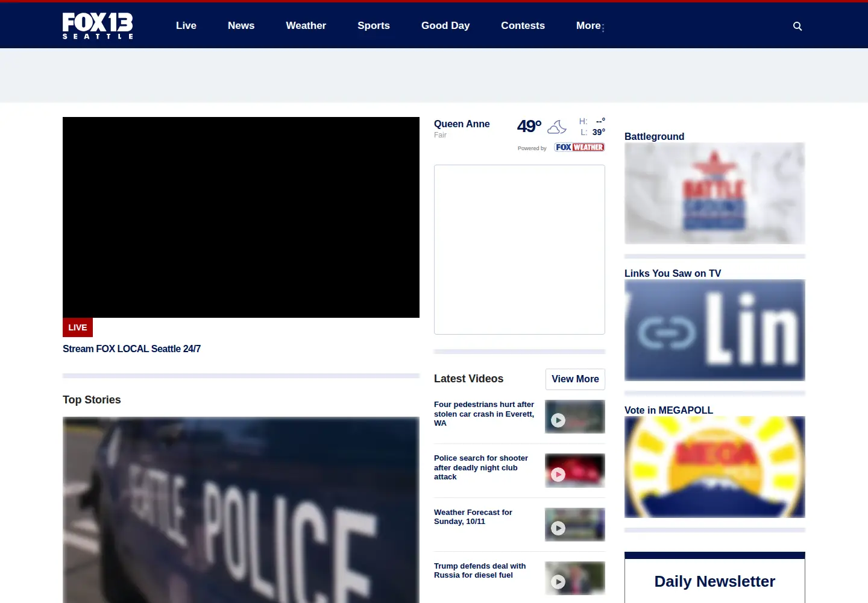Click the FOX Weather logo badge
This screenshot has height=603, width=868.
579,147
